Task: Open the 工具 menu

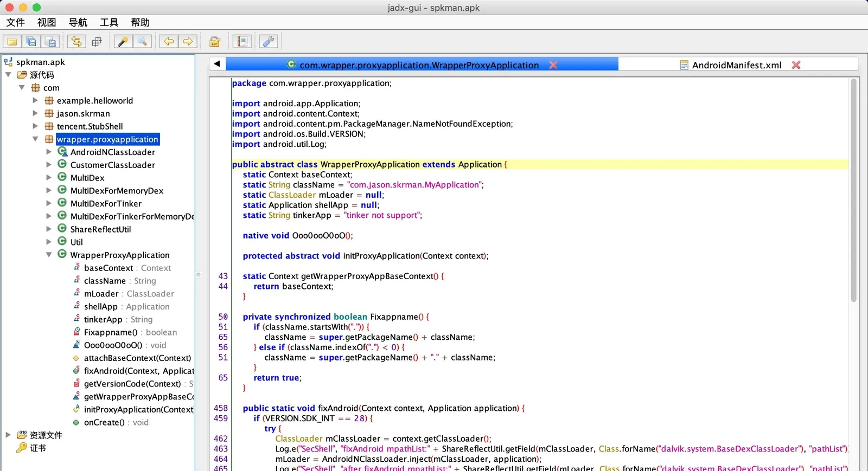Action: [x=108, y=22]
